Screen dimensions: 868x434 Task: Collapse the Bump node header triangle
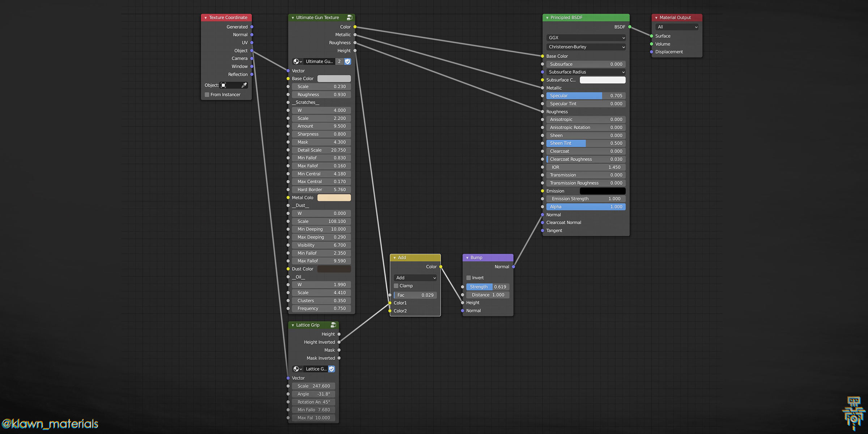(467, 258)
